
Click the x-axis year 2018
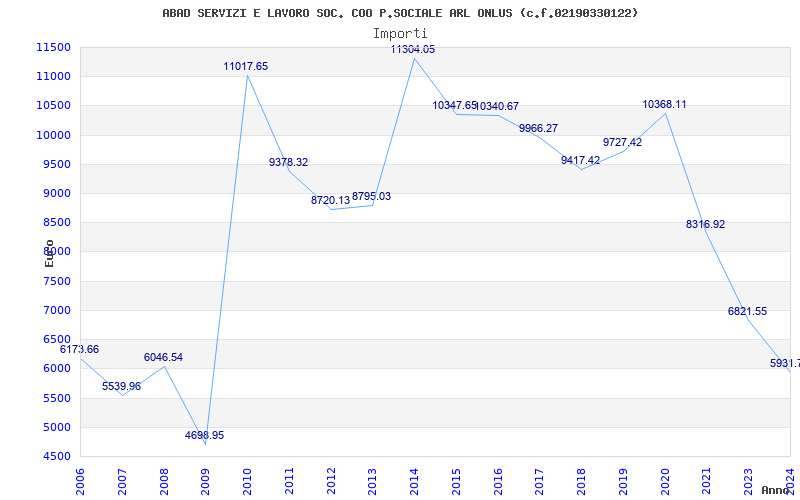click(582, 481)
